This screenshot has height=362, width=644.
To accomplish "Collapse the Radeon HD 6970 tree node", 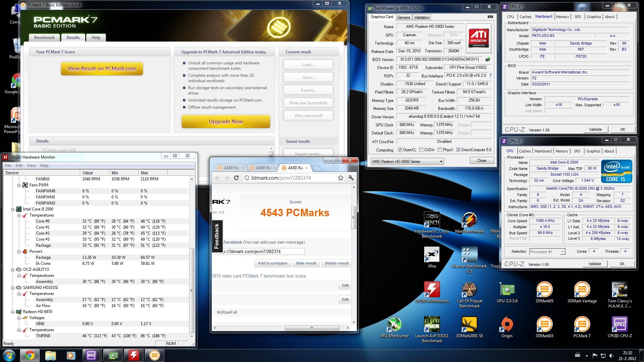I will coord(13,312).
